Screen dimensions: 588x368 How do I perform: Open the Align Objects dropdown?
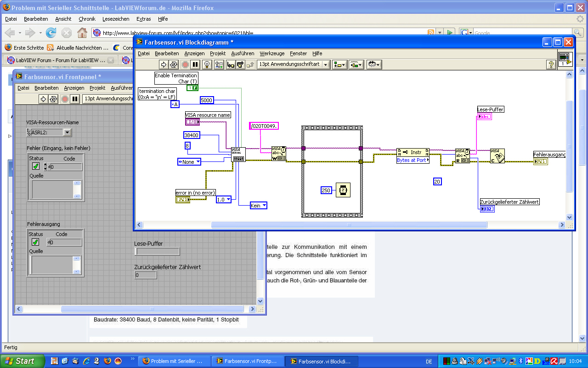(340, 64)
